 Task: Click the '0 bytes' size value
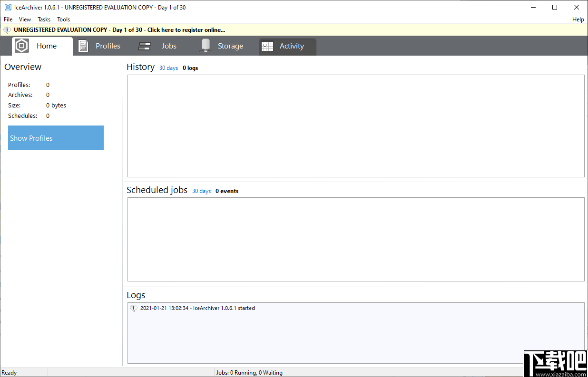pos(56,106)
